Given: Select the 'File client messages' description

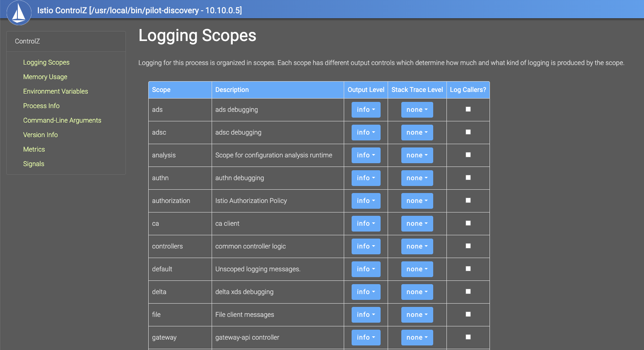Looking at the screenshot, I should point(245,315).
